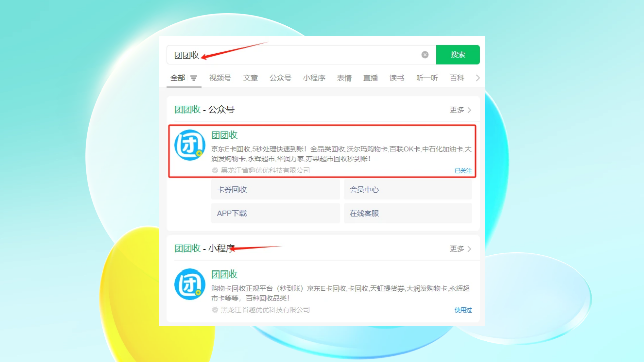Clear the search box text
The width and height of the screenshot is (644, 362).
[425, 55]
